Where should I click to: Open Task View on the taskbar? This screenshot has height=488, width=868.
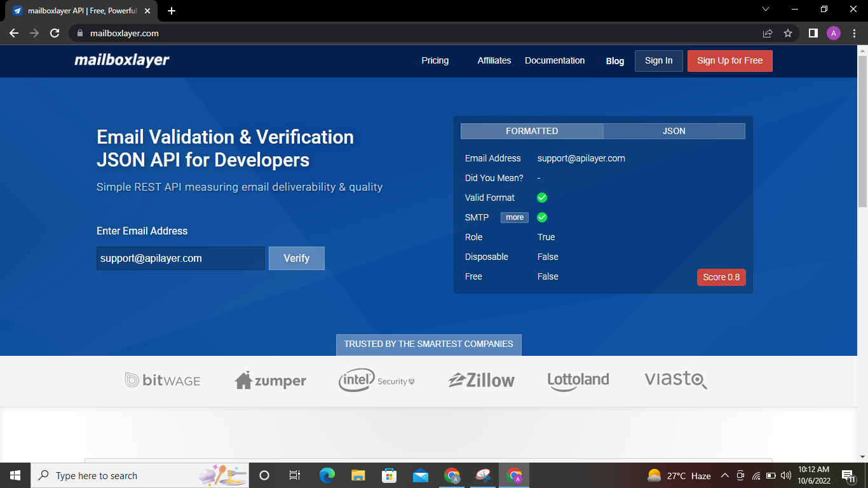tap(295, 475)
